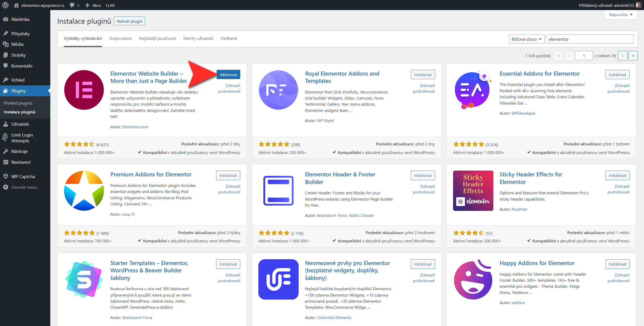
Task: Click the plugin search field containing elementor
Action: tap(589, 39)
